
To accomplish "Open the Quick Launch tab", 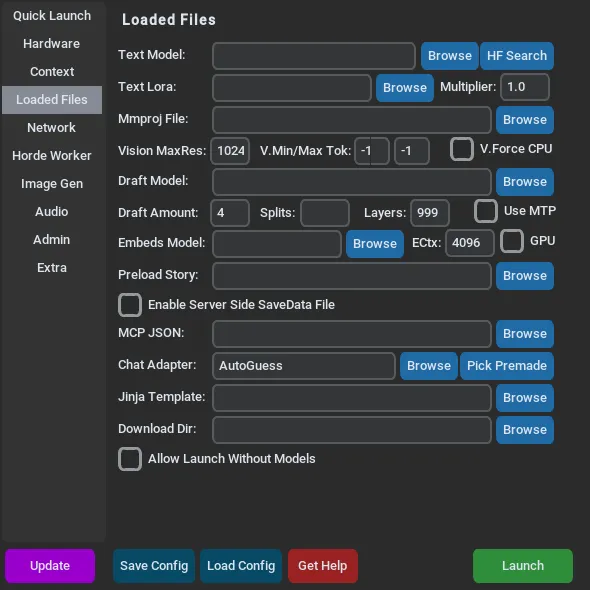I will (x=52, y=16).
